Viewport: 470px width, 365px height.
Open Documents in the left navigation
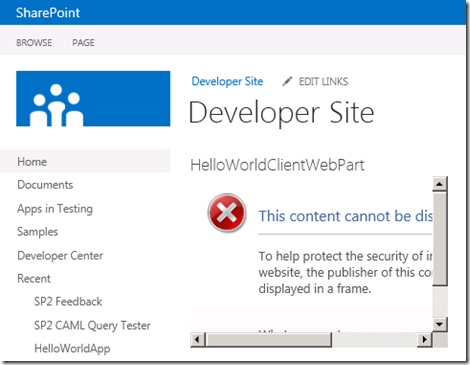point(45,185)
